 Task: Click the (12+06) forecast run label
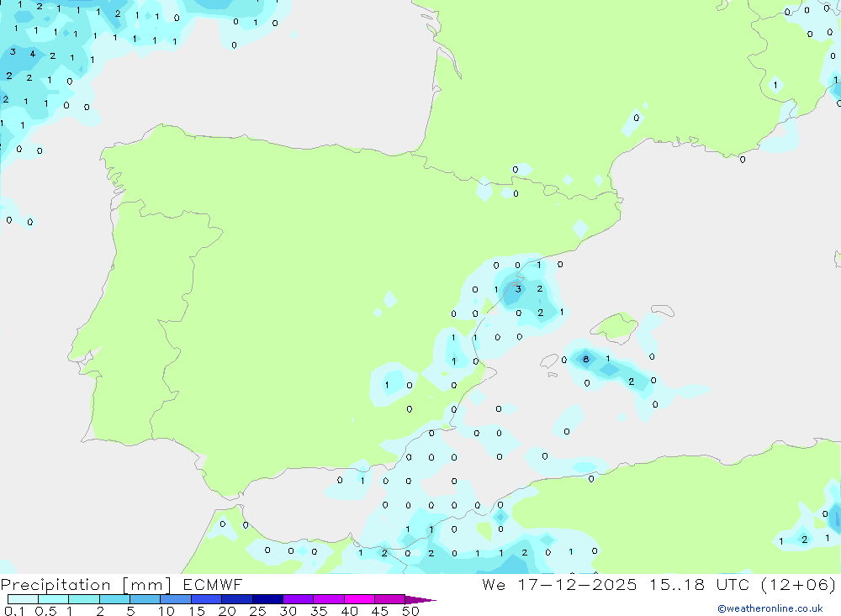(799, 584)
